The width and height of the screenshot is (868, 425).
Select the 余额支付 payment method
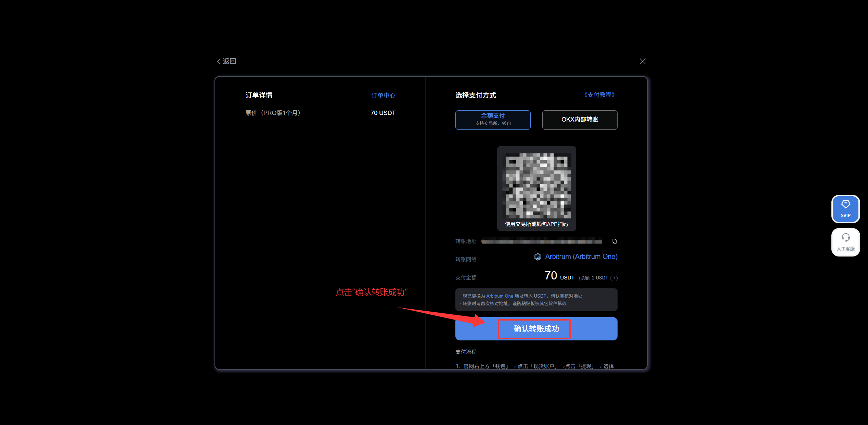pyautogui.click(x=493, y=120)
